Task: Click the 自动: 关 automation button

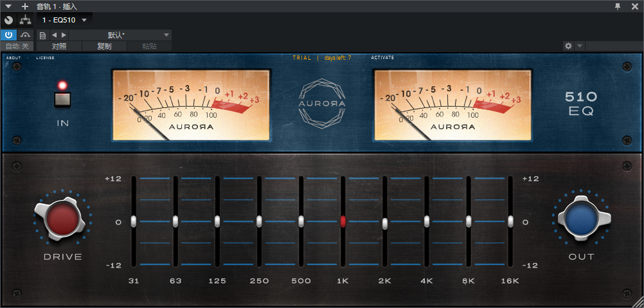Action: (17, 46)
